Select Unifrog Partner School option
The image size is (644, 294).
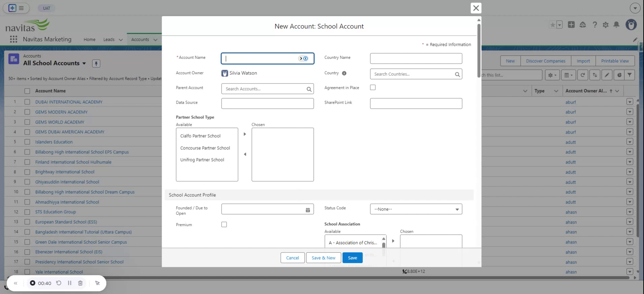click(x=202, y=160)
